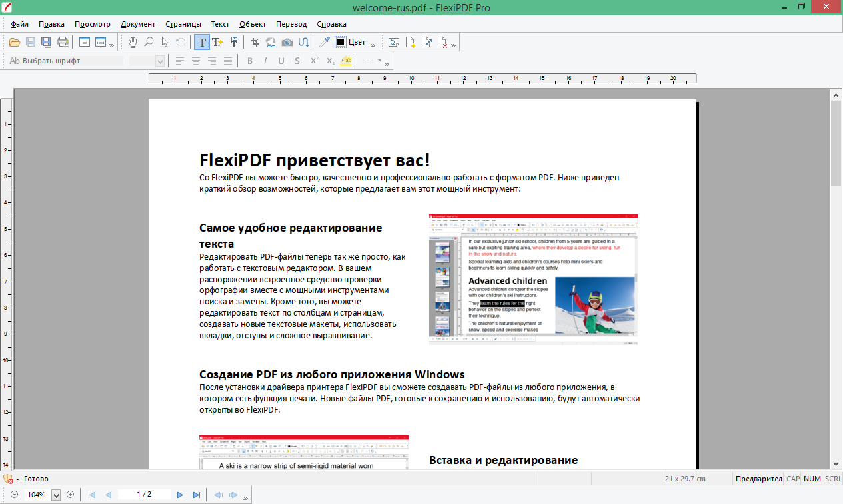Expand page toolbar overflow chevron
Screen dimensions: 843x504
[x=453, y=45]
